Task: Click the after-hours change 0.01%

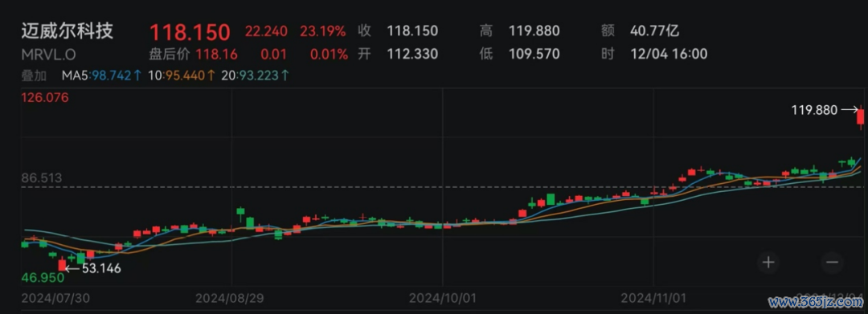Action: (329, 54)
